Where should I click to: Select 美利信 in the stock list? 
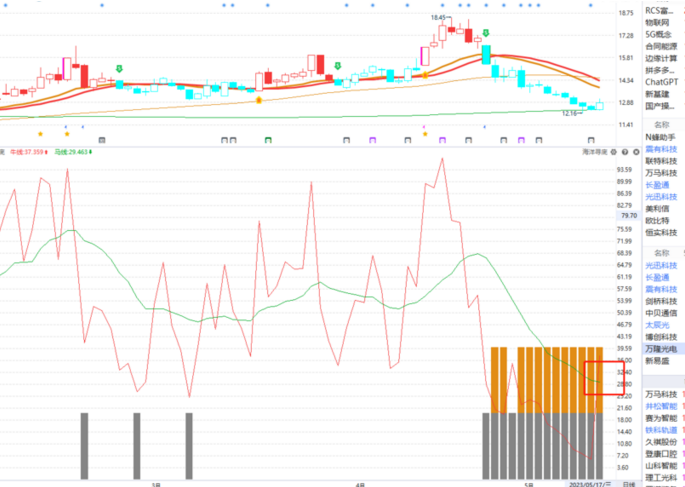pyautogui.click(x=657, y=209)
